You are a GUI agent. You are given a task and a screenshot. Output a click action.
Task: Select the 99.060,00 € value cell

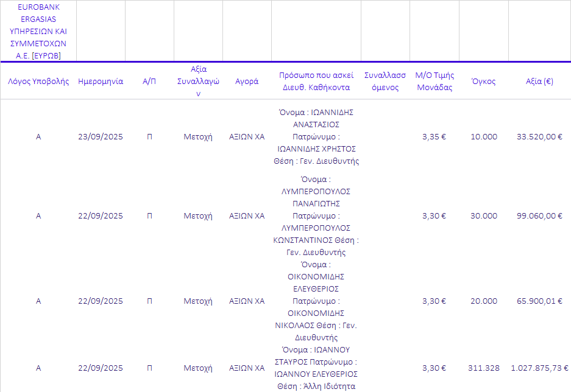point(539,216)
